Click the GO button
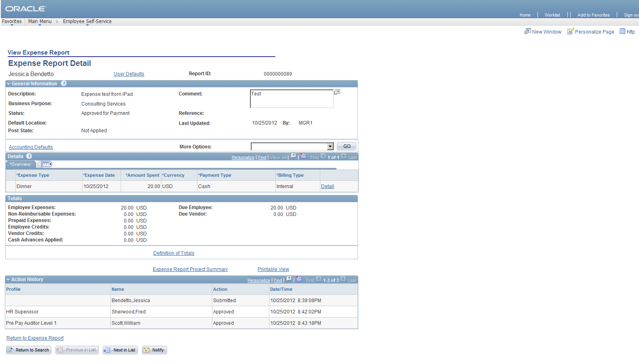The image size is (639, 364). [347, 146]
